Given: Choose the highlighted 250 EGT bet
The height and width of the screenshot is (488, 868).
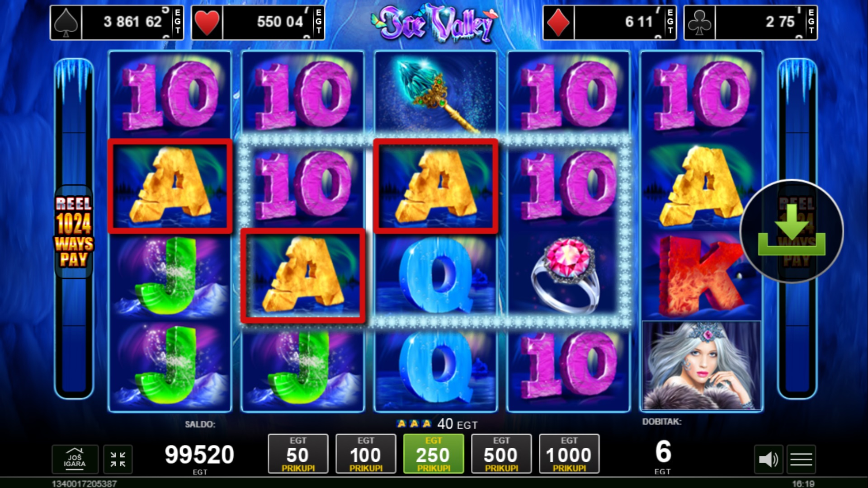Looking at the screenshot, I should [x=434, y=454].
